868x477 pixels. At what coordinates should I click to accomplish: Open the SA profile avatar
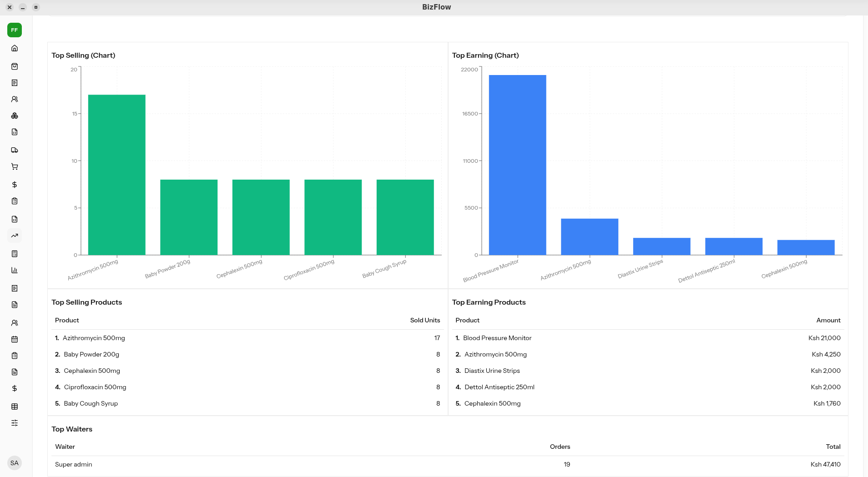(15, 462)
